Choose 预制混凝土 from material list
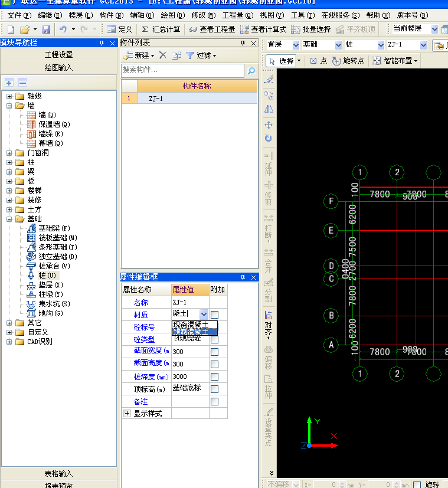Viewport: 448px width, 488px height. coord(195,332)
